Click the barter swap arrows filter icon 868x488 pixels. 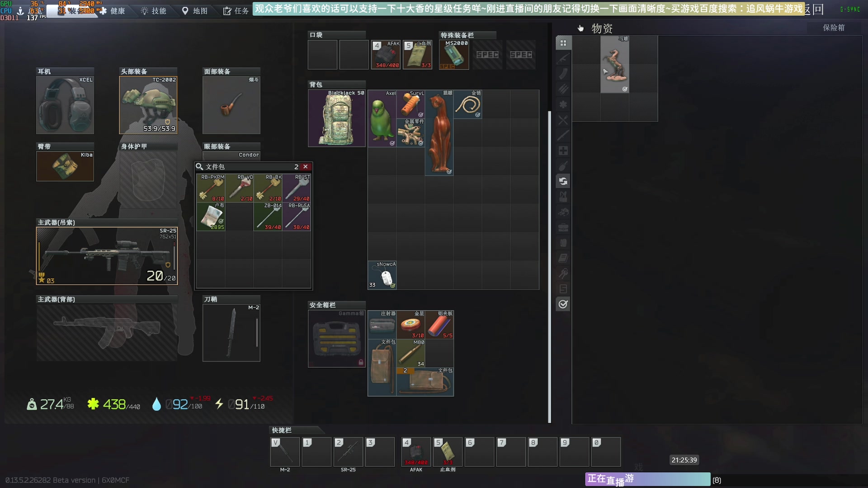[563, 181]
